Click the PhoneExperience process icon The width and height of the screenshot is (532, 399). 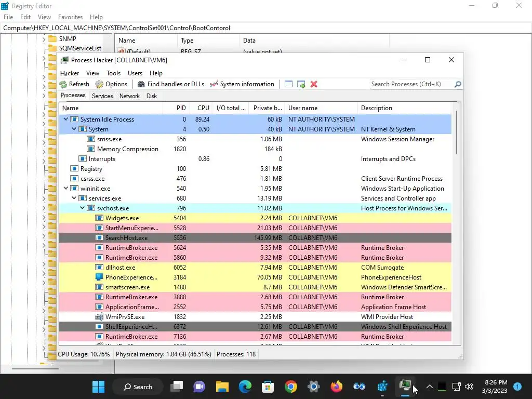[x=99, y=277]
